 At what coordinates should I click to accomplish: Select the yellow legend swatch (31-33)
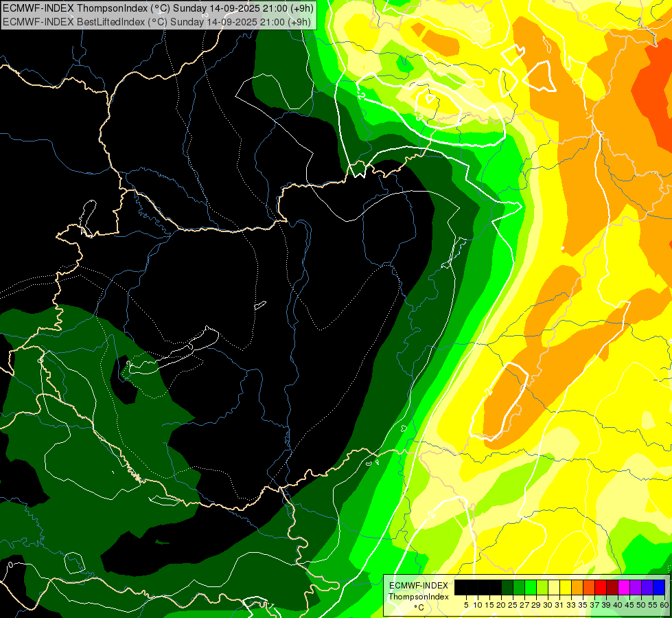pyautogui.click(x=566, y=587)
